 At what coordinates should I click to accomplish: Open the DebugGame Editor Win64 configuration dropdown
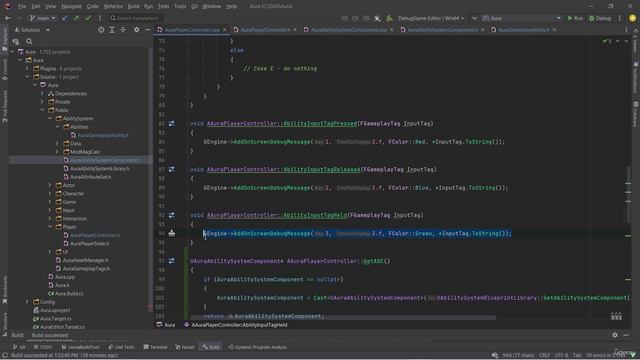[x=431, y=18]
